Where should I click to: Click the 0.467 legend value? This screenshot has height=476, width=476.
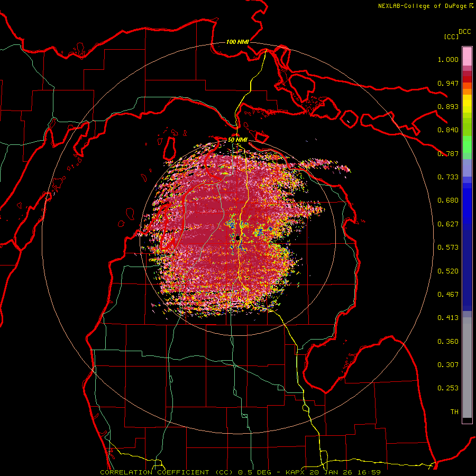(x=448, y=295)
